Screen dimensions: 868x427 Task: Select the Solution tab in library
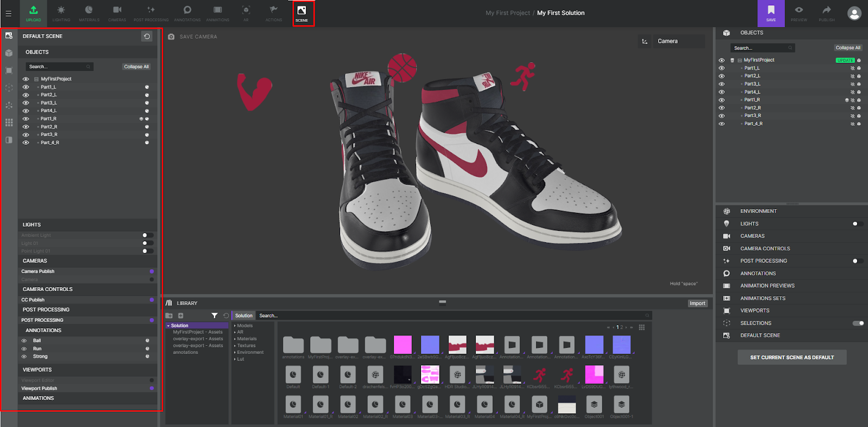[x=244, y=315]
